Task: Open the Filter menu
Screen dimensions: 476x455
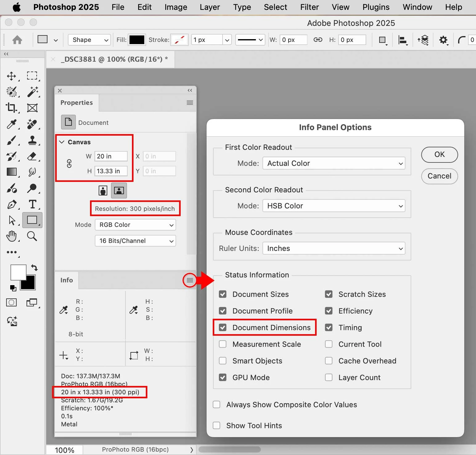Action: click(x=310, y=7)
